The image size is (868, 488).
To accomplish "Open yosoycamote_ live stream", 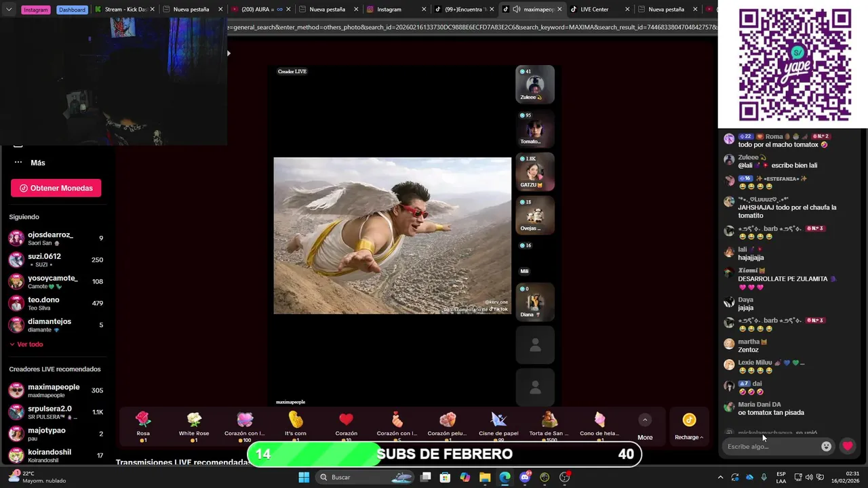I will click(x=56, y=282).
